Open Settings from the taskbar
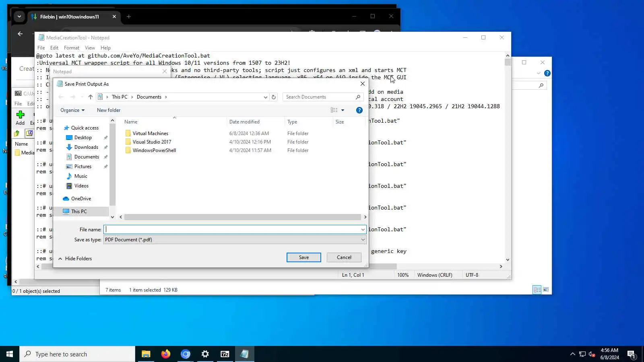 [x=205, y=354]
